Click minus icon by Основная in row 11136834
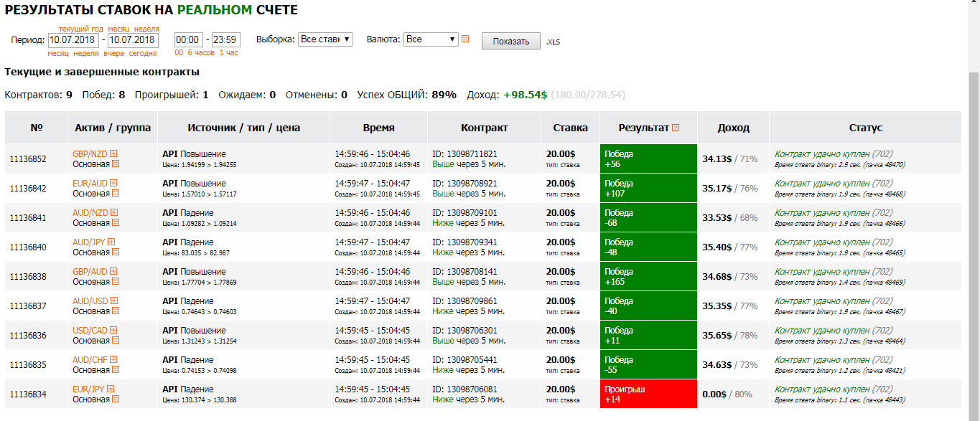This screenshot has height=421, width=980. [x=116, y=399]
